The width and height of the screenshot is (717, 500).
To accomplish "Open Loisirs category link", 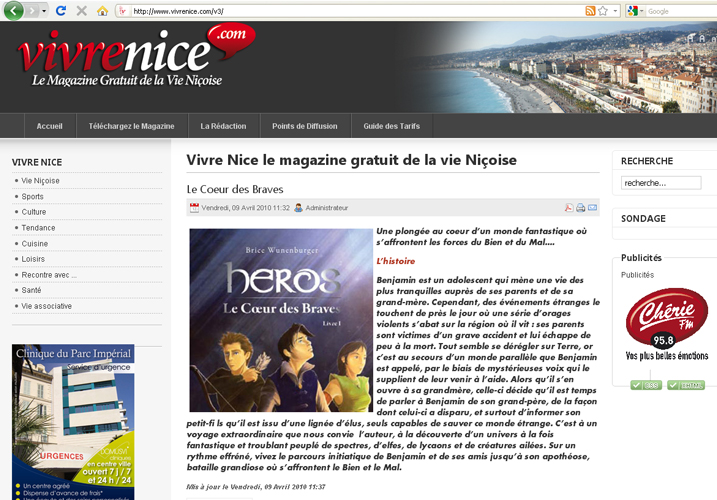I will point(33,259).
